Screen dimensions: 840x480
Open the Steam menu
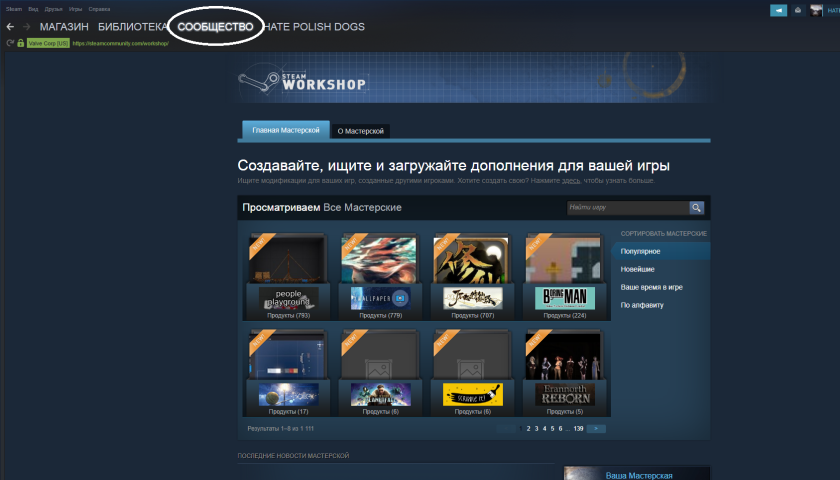point(14,9)
